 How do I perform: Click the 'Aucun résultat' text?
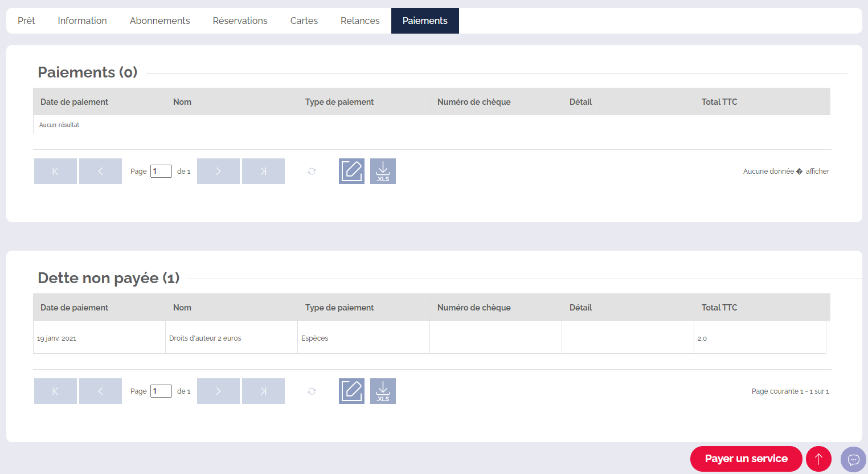59,125
